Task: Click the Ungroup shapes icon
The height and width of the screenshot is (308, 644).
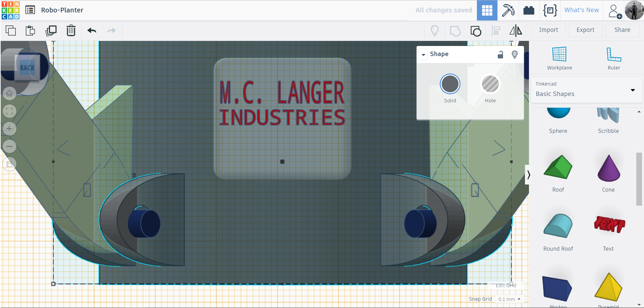Action: click(476, 31)
